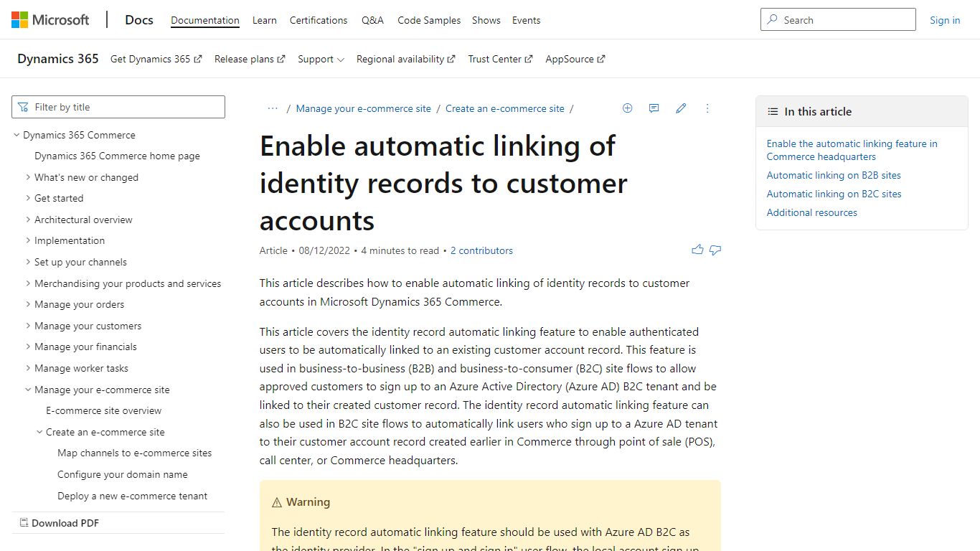
Task: Go to the Learn tab
Action: (265, 20)
